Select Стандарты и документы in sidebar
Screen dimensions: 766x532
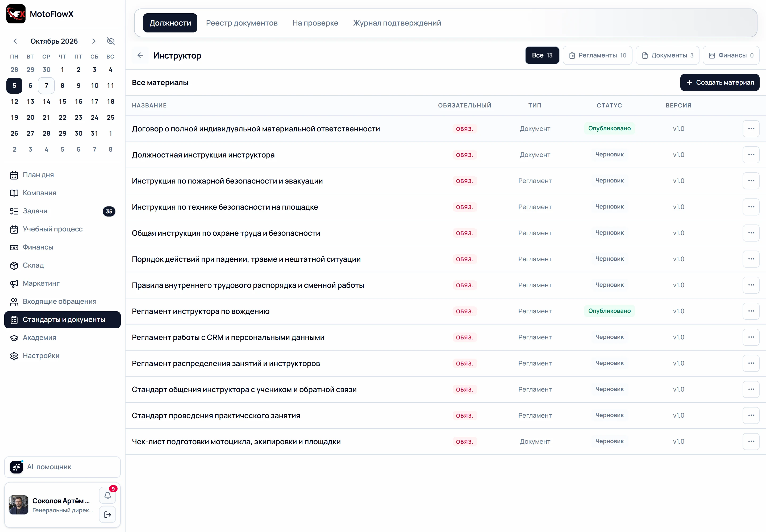(62, 320)
